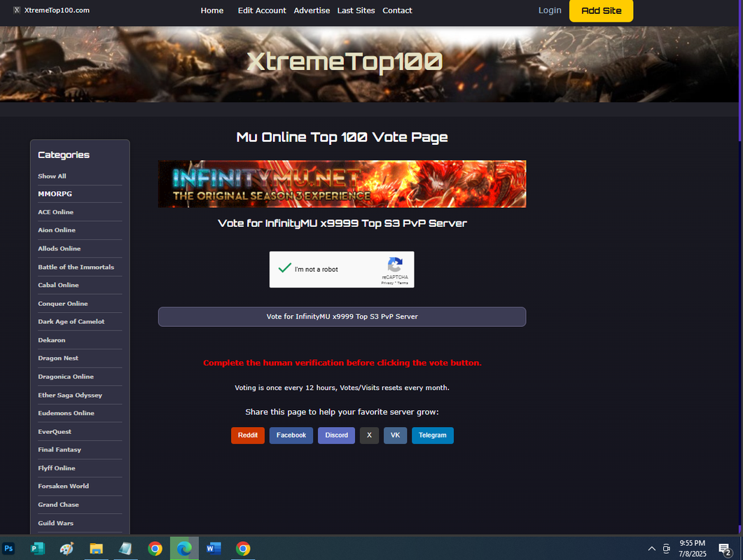The height and width of the screenshot is (560, 743).
Task: Launch the Paint app from the taskbar
Action: coord(67,548)
